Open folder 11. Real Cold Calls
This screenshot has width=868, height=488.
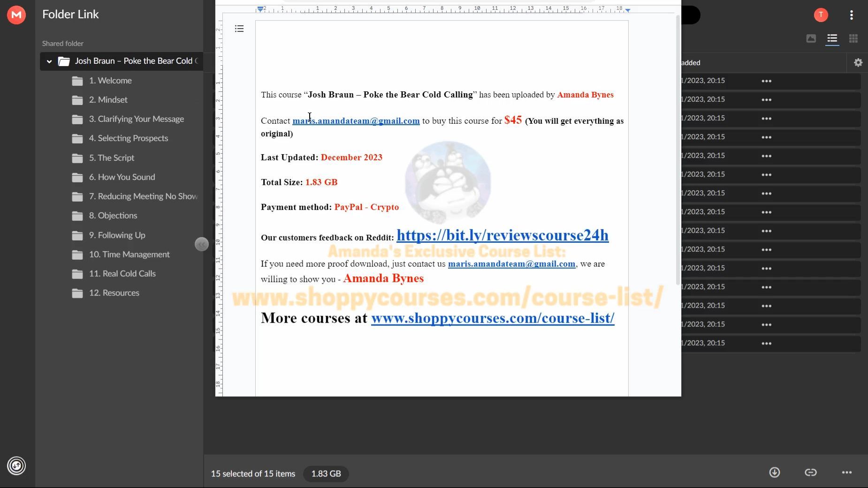[x=122, y=274]
